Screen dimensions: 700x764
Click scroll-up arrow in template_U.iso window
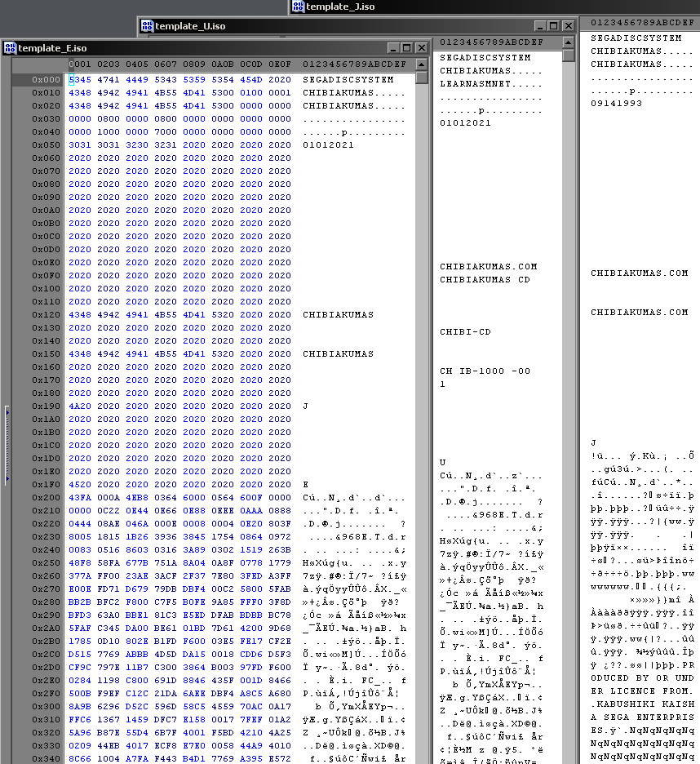(568, 42)
